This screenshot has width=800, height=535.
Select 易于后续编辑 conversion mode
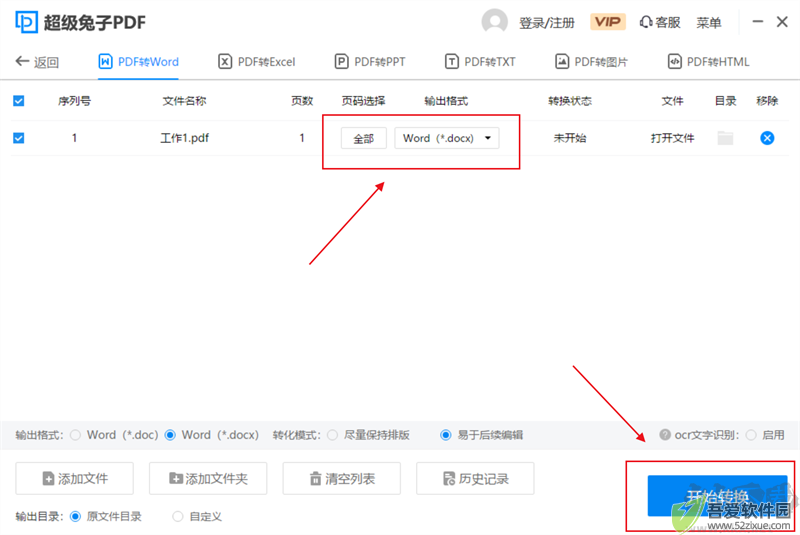tap(445, 435)
